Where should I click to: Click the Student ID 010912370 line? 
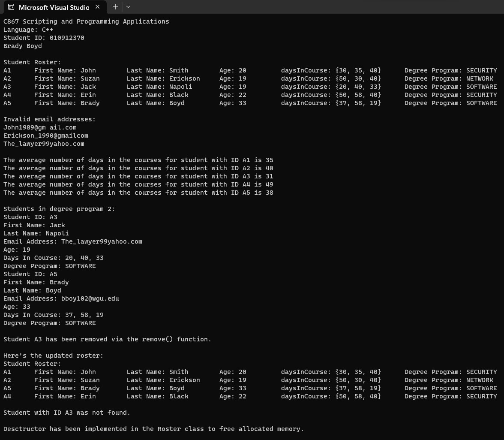click(x=44, y=37)
